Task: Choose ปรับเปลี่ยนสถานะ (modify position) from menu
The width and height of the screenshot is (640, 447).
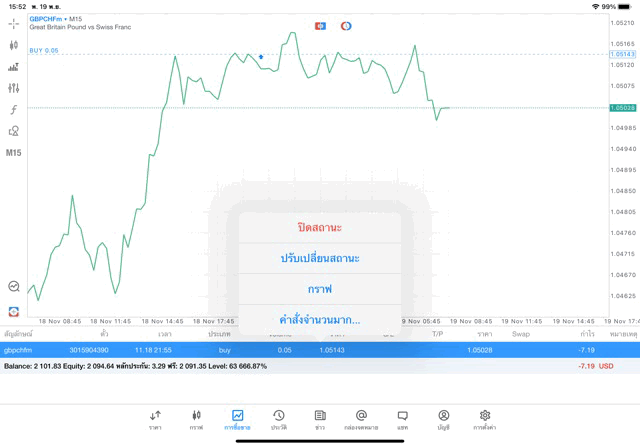Action: [320, 258]
